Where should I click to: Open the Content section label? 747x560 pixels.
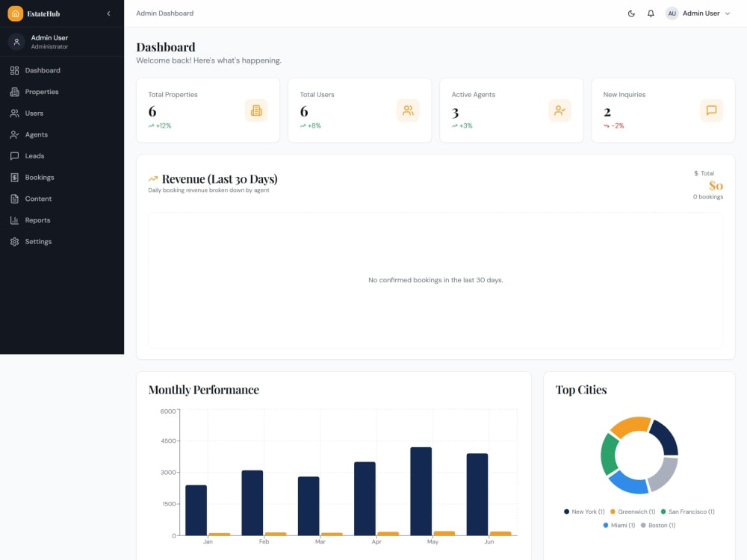pyautogui.click(x=38, y=199)
